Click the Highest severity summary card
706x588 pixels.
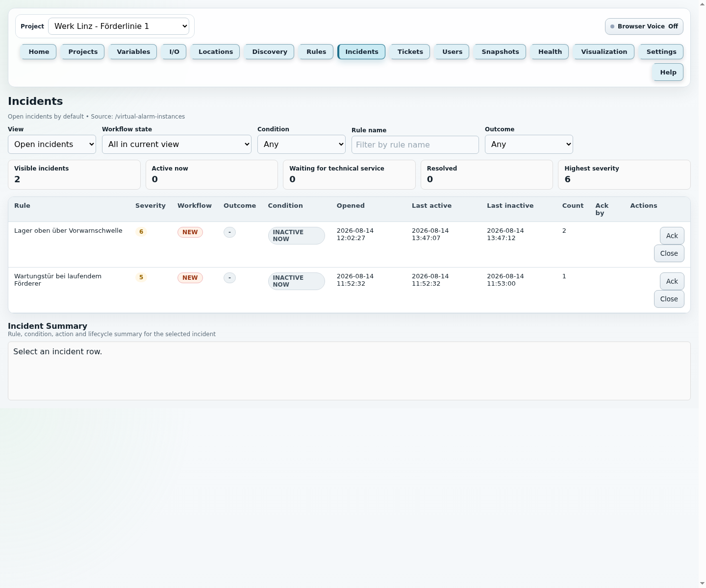pyautogui.click(x=624, y=174)
